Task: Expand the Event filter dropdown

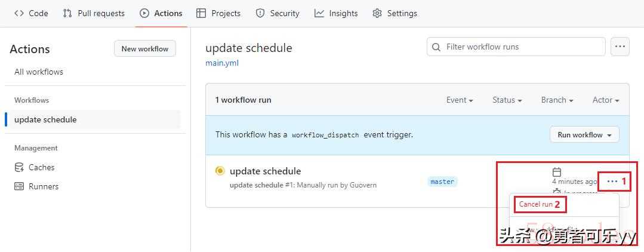Action: pos(460,100)
